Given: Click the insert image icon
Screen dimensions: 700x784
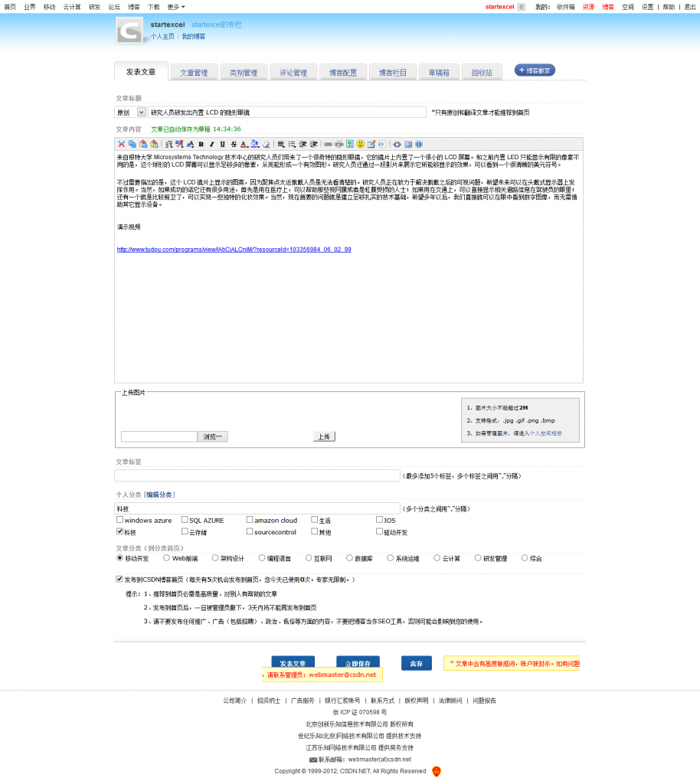Looking at the screenshot, I should 350,144.
